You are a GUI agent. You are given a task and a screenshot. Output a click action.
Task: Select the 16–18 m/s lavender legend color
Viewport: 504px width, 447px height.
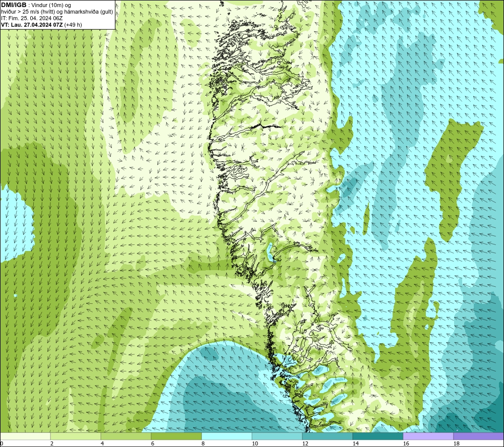pos(428,436)
